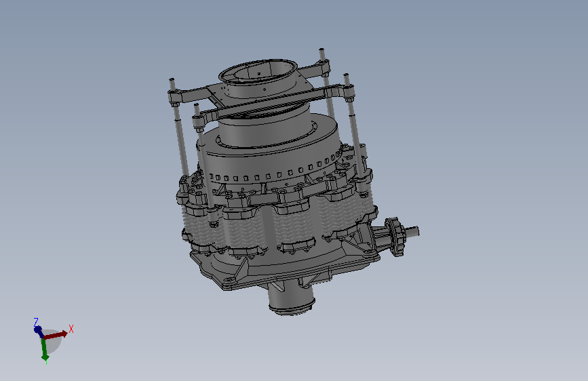Click the green Y axis of the triad
Viewport: 588px width, 381px height.
(x=44, y=349)
